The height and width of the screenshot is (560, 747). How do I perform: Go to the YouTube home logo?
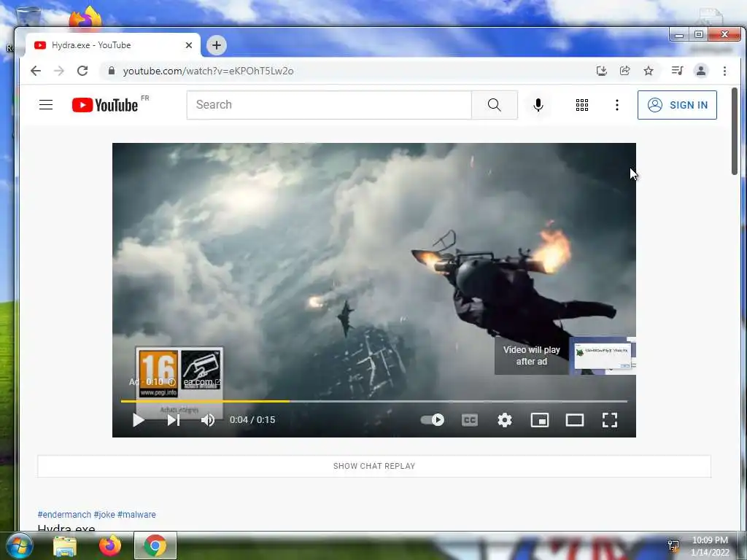(x=105, y=105)
